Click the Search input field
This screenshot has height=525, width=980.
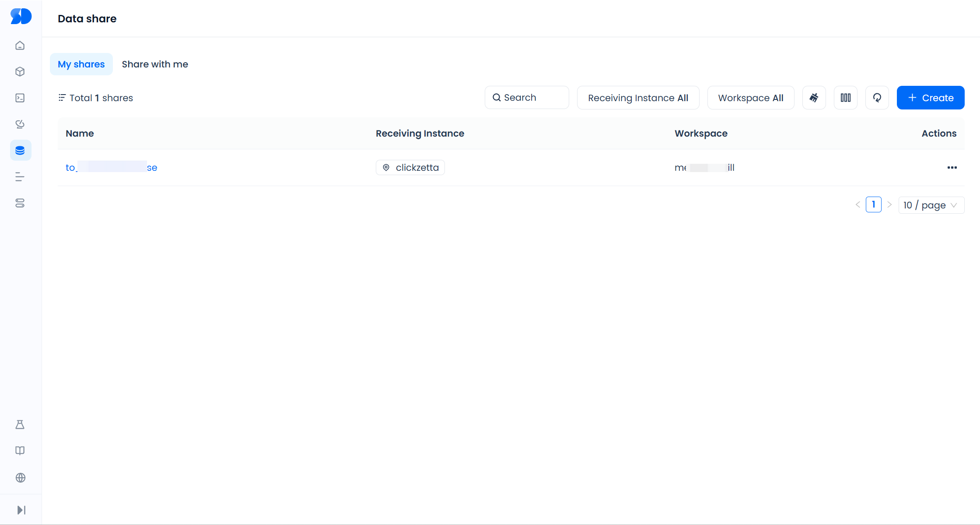pos(527,98)
